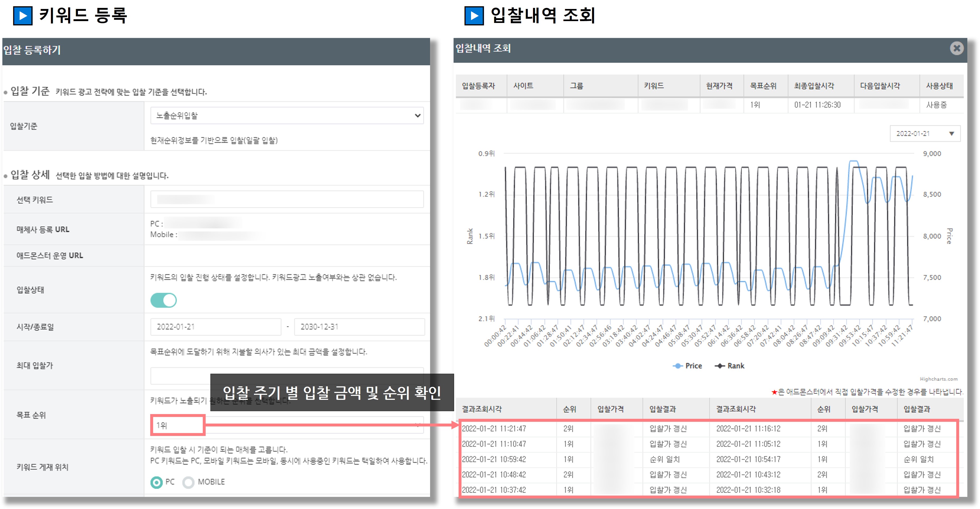
Task: Open the 노출순위입찰 bid criteria dropdown
Action: (287, 116)
